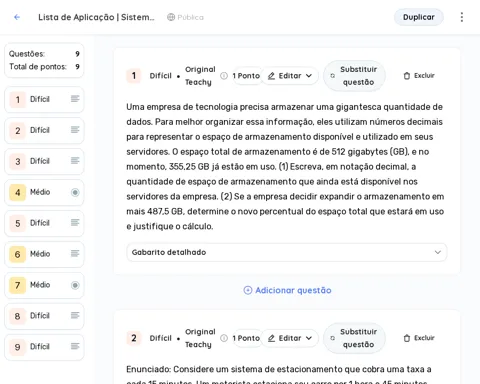The image size is (480, 384).
Task: Click the radio-type icon on sidebar item 7
Action: coord(75,285)
